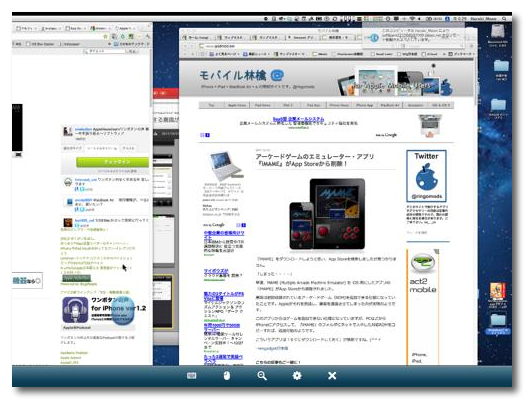Click the MAME iPad and iPhone image
The width and height of the screenshot is (524, 399).
[327, 214]
